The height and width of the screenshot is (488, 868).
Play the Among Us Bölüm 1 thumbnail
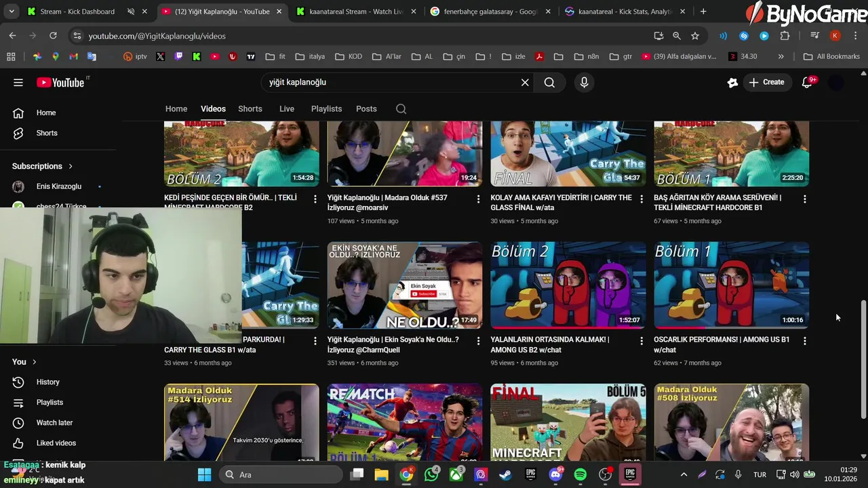click(732, 285)
